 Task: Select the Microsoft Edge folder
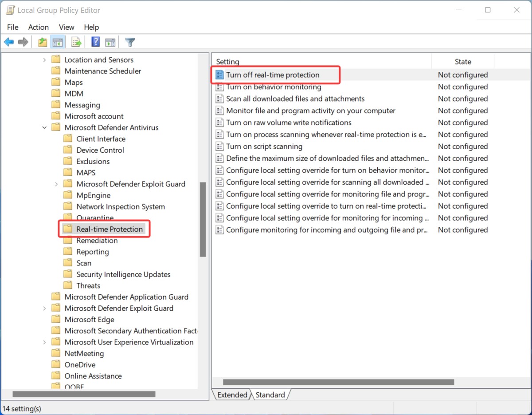pos(89,320)
